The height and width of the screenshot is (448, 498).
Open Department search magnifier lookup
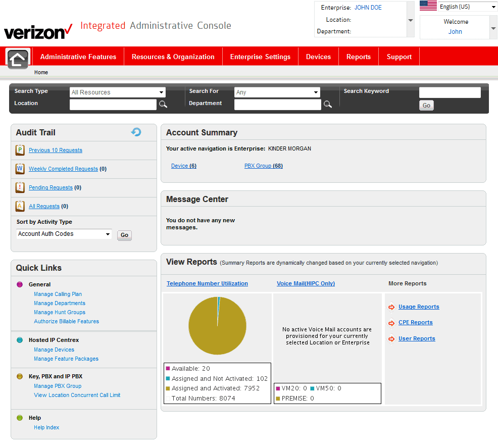[328, 105]
